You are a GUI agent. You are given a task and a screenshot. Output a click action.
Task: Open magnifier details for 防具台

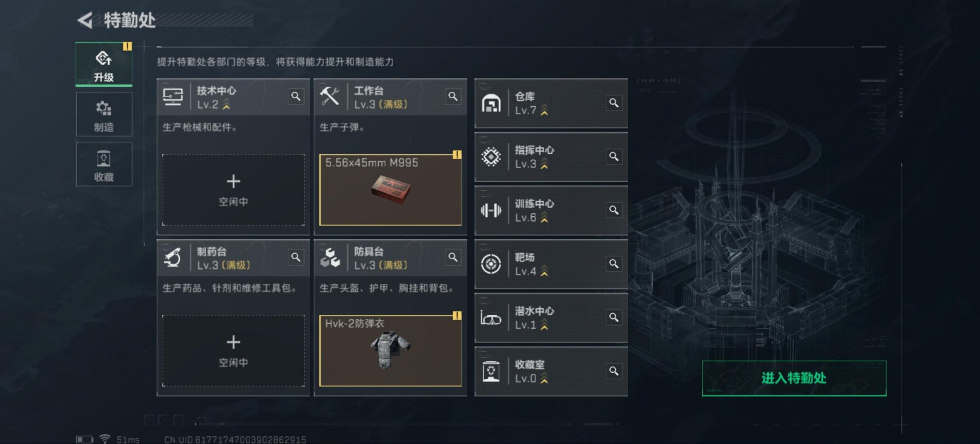(x=453, y=257)
